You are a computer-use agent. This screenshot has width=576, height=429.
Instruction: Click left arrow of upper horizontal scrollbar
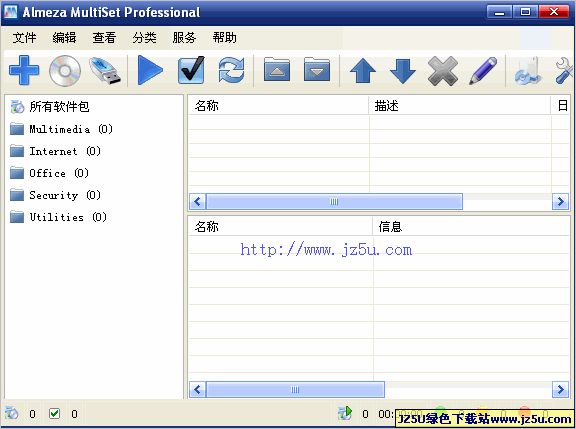198,201
